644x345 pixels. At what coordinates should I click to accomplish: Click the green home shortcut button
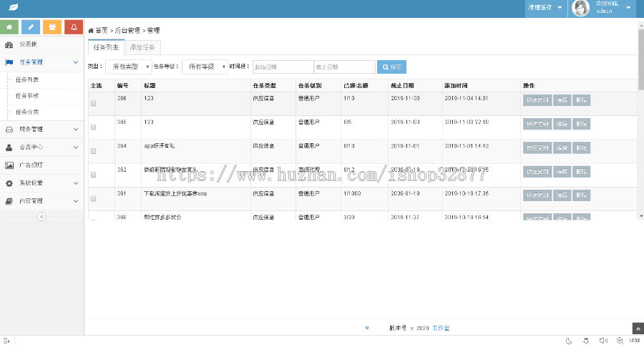click(9, 27)
